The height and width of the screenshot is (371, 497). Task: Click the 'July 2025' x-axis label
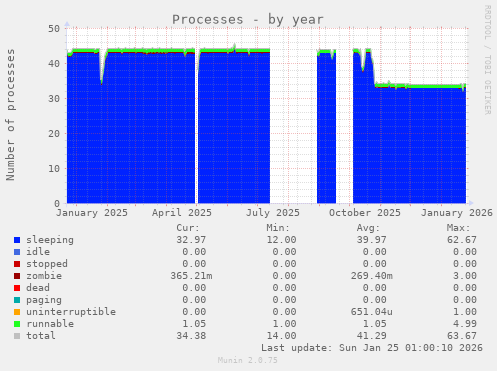pyautogui.click(x=273, y=213)
